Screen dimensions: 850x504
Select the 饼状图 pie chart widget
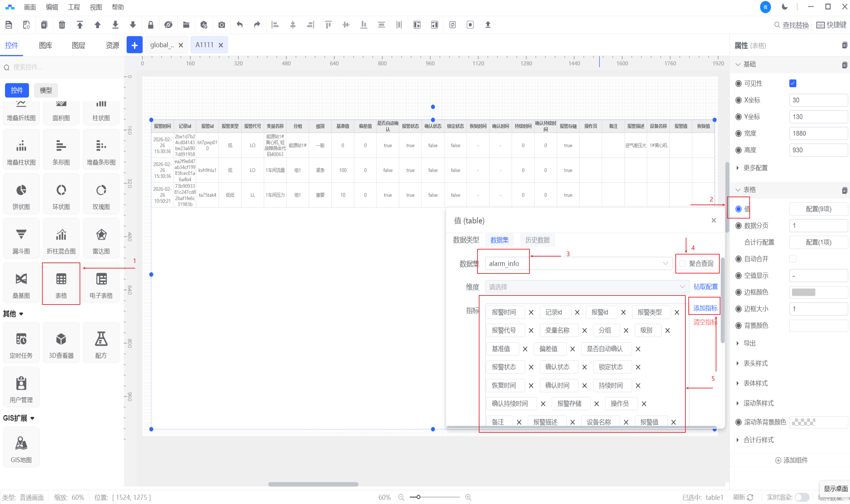click(x=21, y=194)
